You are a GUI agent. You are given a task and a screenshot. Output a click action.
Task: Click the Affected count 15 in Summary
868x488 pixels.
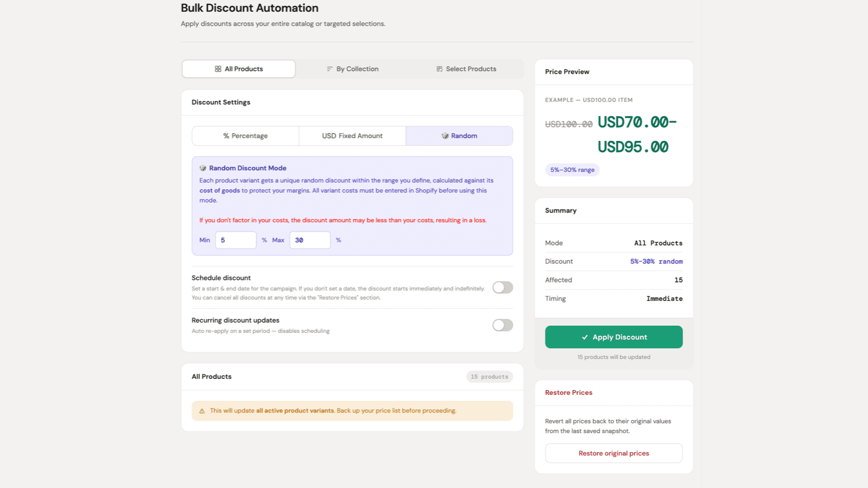coord(679,280)
